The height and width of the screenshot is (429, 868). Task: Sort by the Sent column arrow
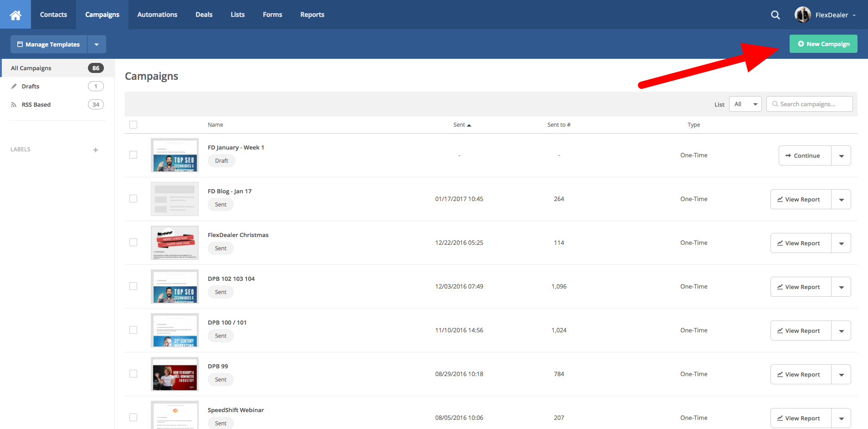click(x=469, y=125)
